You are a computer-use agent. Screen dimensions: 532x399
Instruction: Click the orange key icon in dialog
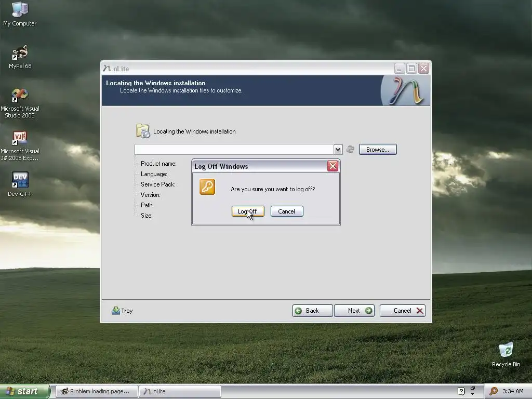pyautogui.click(x=207, y=187)
